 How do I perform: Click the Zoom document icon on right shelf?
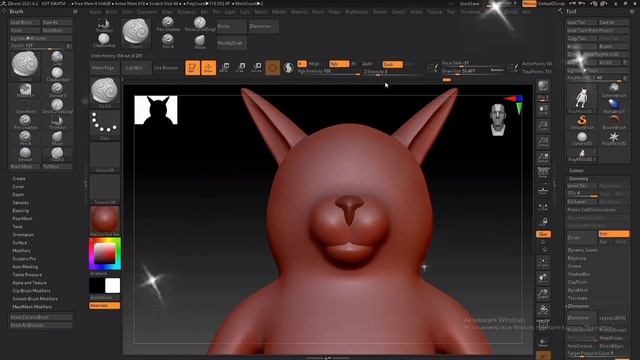pyautogui.click(x=543, y=125)
